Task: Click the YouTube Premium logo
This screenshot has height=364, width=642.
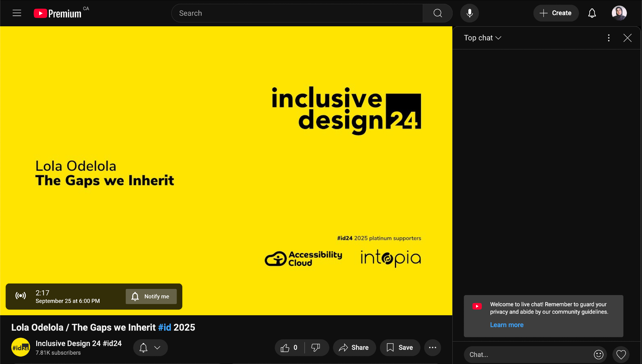Action: (58, 13)
